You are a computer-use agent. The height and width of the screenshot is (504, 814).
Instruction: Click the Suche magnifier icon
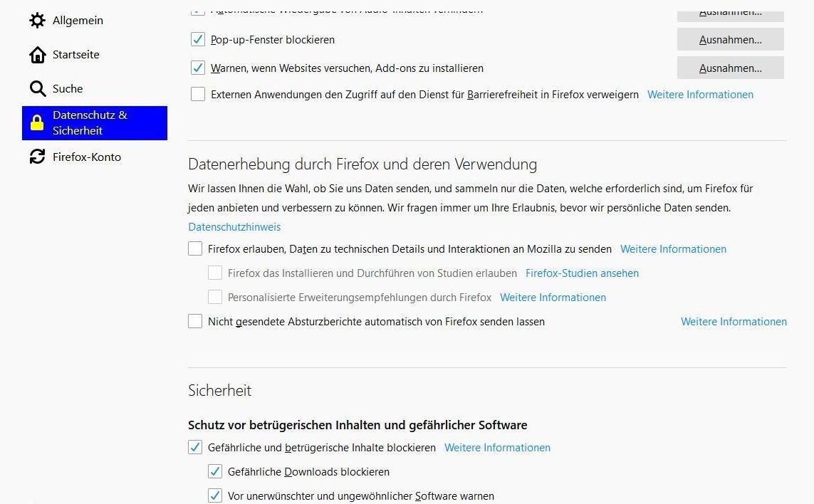37,89
